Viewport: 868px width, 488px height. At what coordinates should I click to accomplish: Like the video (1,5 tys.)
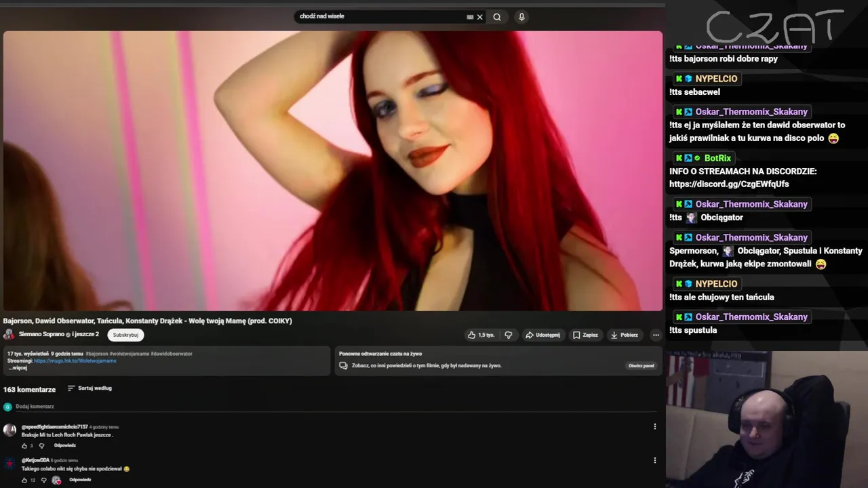tap(481, 335)
